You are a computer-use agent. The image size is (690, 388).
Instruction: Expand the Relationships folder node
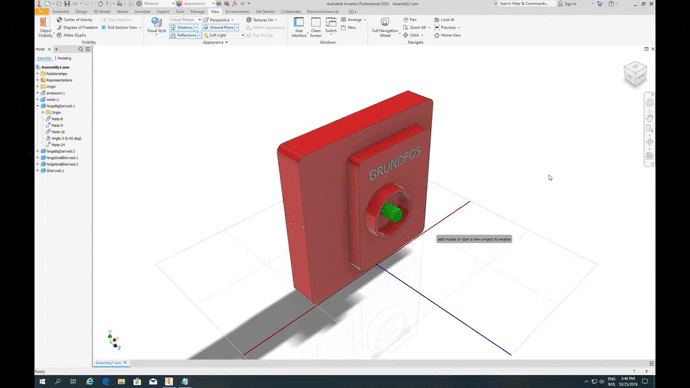click(x=38, y=74)
